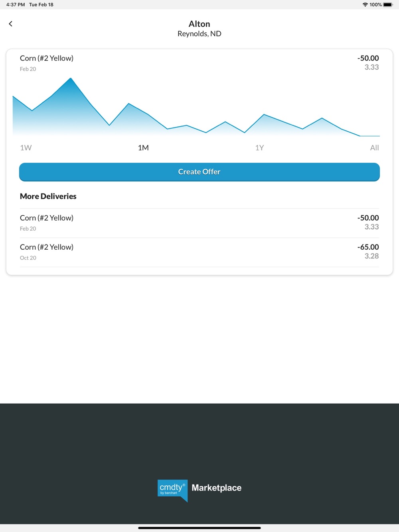Select the 1M chart range
This screenshot has height=532, width=399.
click(143, 148)
